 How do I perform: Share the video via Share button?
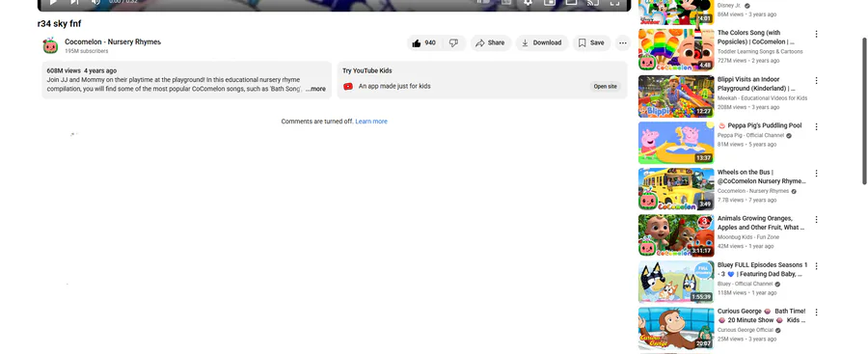click(x=491, y=43)
